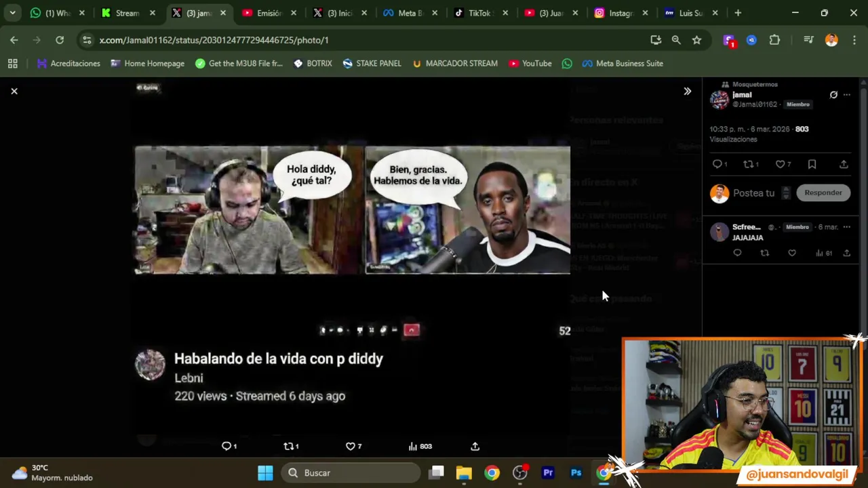Image resolution: width=868 pixels, height=488 pixels.
Task: View analytics of Scfree's comment showing 61
Action: pos(823,253)
